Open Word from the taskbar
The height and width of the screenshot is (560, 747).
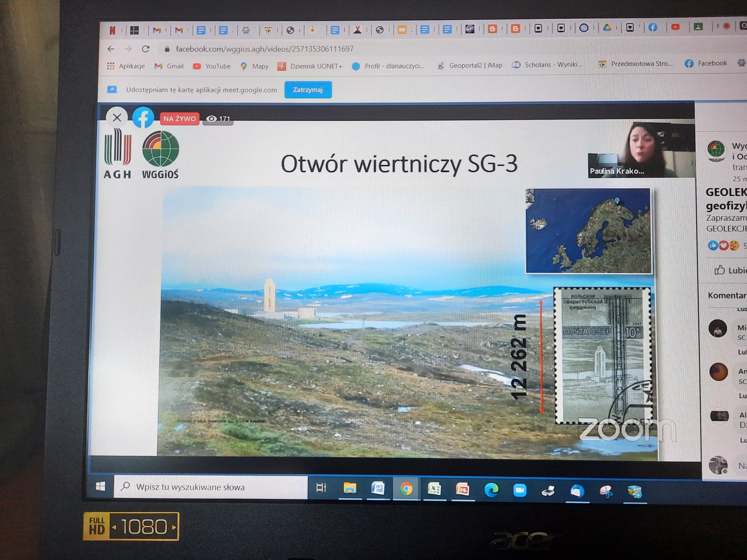pyautogui.click(x=378, y=489)
